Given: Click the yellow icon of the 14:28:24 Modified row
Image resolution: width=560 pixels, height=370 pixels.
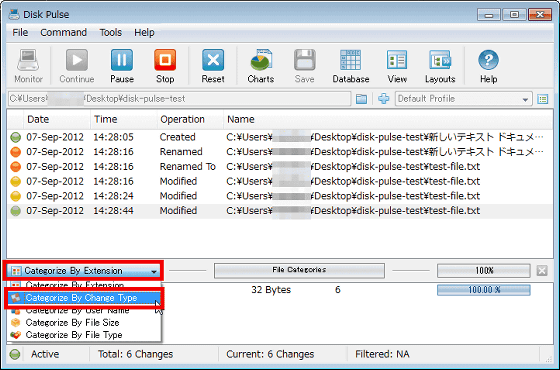Looking at the screenshot, I should [15, 196].
